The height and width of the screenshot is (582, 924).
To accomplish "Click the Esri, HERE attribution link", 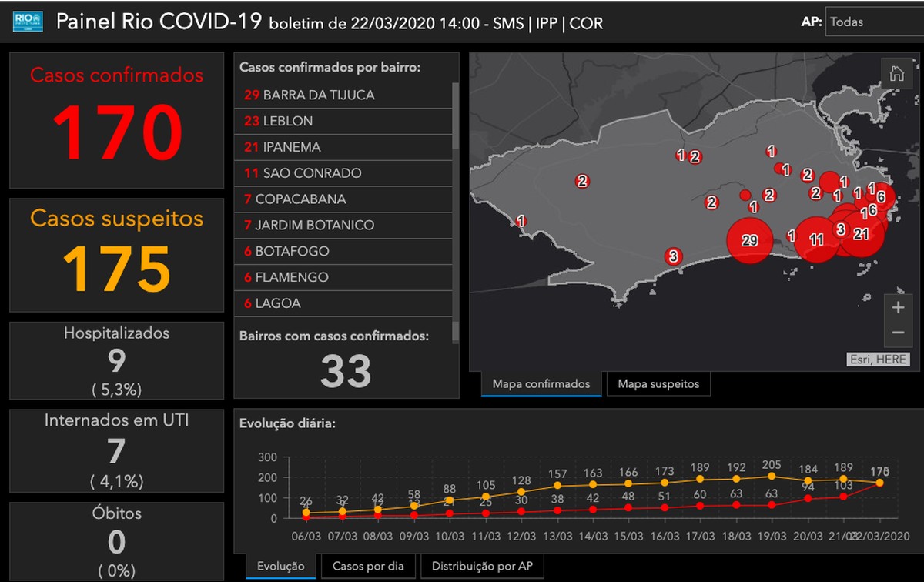I will tap(877, 360).
